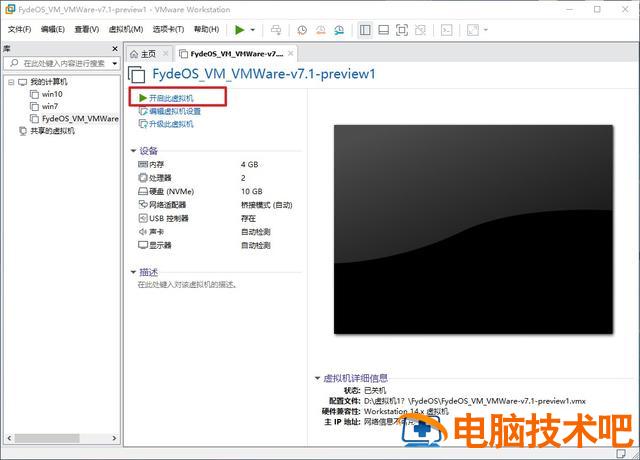The height and width of the screenshot is (460, 640).
Task: Open dropdown arrow beside power button
Action: tap(253, 30)
